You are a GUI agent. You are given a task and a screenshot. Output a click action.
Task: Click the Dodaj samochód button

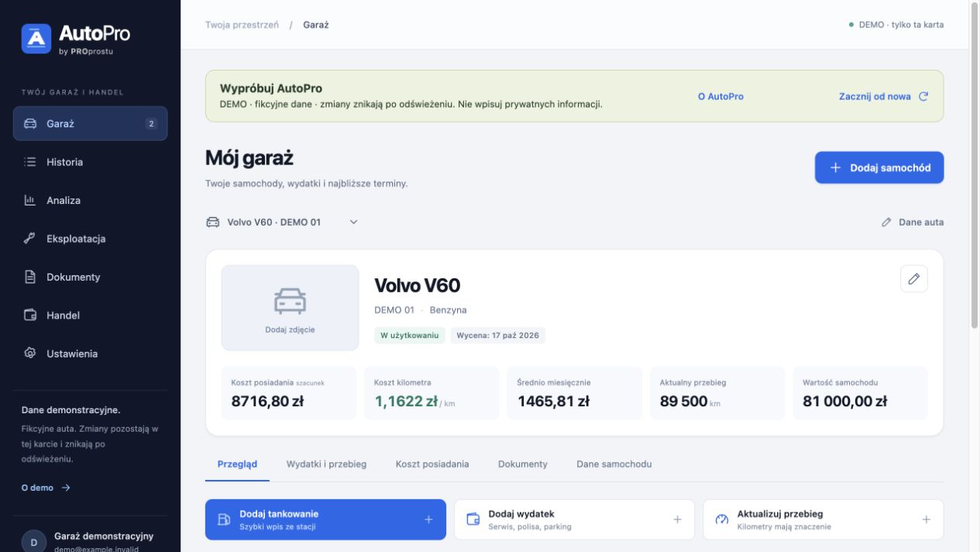point(879,167)
